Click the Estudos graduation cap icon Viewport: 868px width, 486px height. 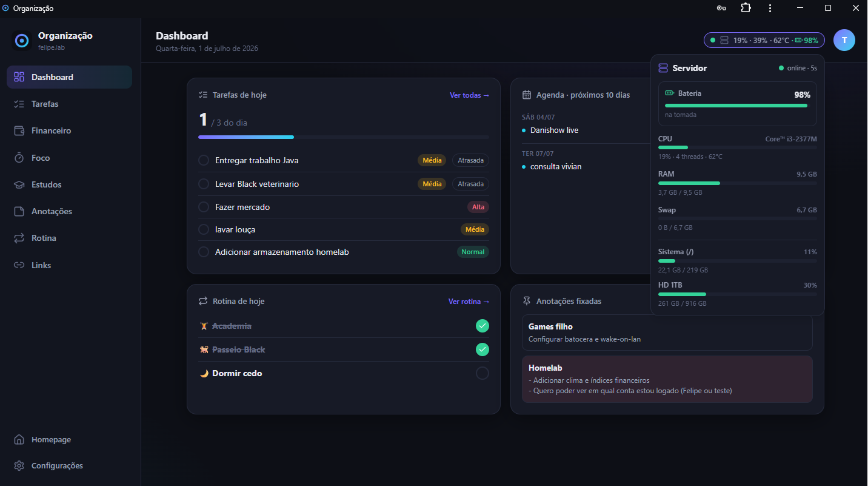point(19,184)
